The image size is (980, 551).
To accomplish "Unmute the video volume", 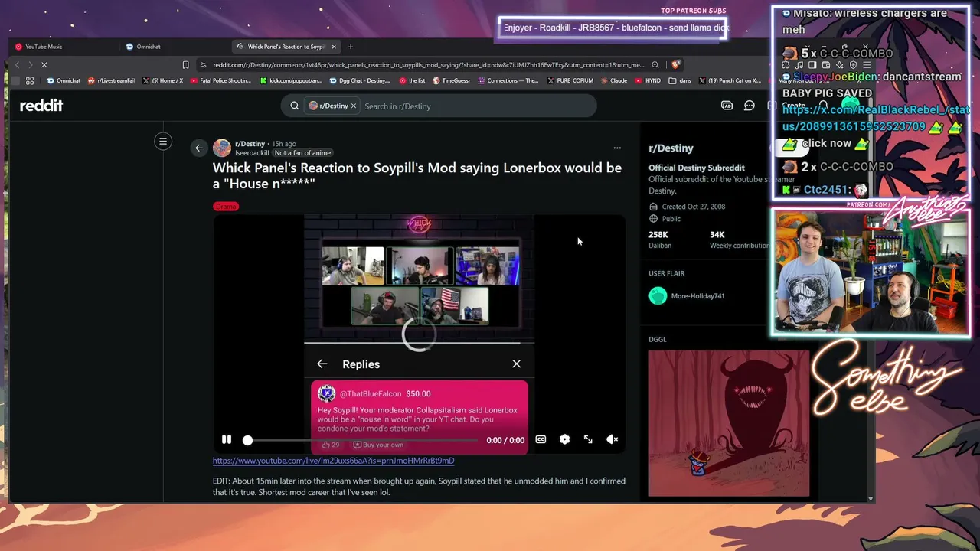I will click(612, 439).
